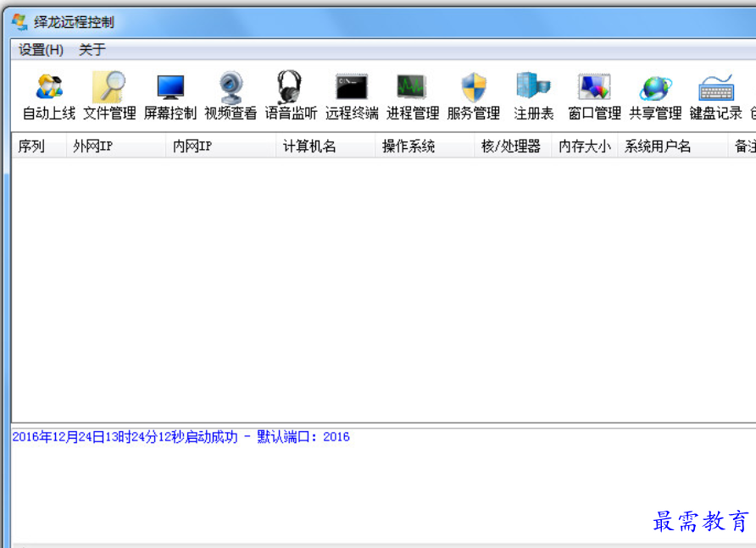Sort by the 系统用户名 column header
Image resolution: width=756 pixels, height=548 pixels.
coord(673,146)
